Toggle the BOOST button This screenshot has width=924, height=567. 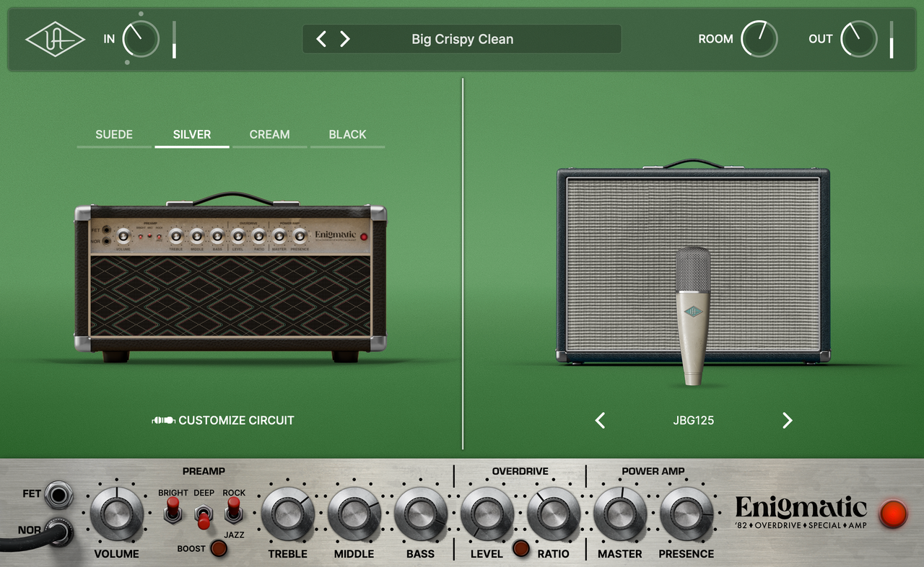click(218, 548)
